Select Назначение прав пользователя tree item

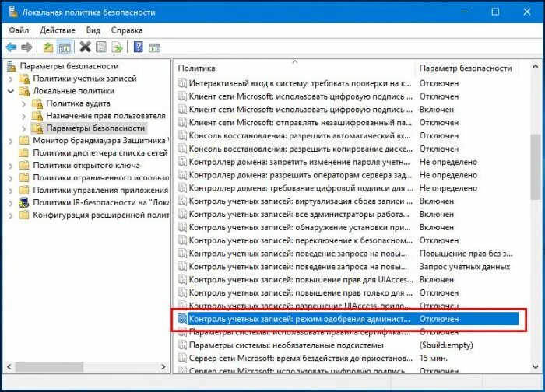tap(106, 116)
